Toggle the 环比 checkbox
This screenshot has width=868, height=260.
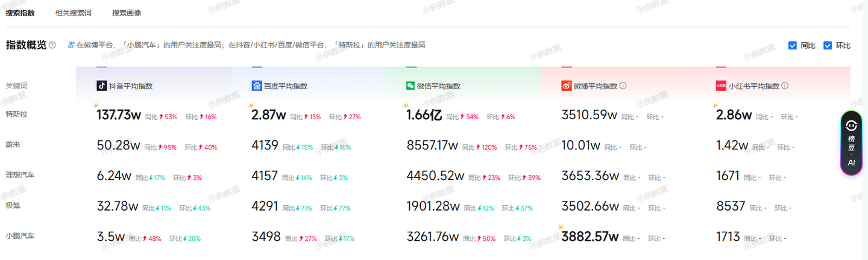point(828,45)
